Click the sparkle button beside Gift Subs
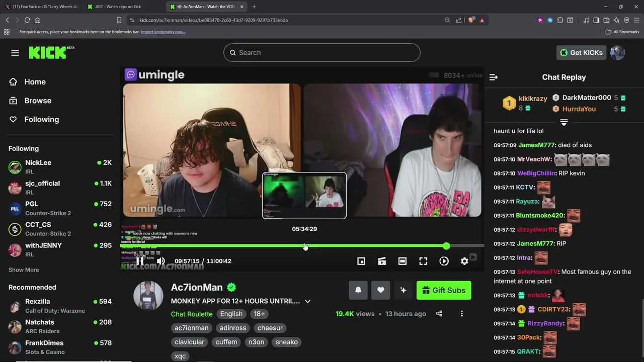The image size is (644, 362). 403,290
